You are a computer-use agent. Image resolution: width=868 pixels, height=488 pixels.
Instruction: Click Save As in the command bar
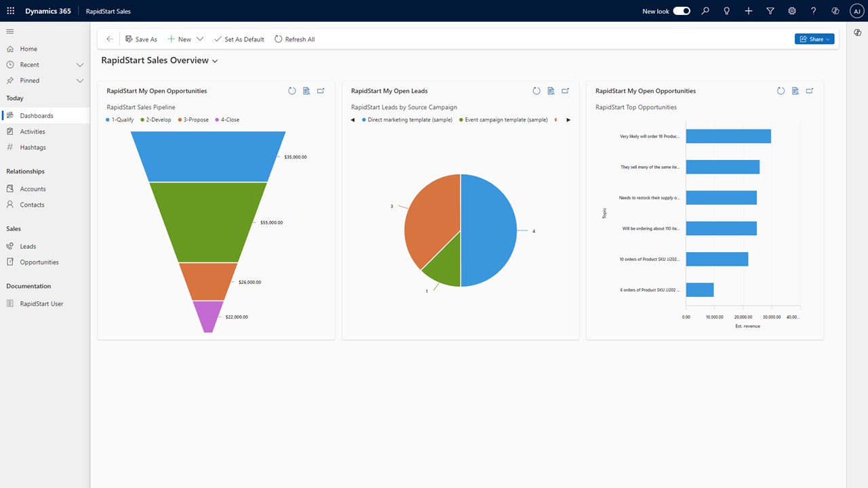141,39
